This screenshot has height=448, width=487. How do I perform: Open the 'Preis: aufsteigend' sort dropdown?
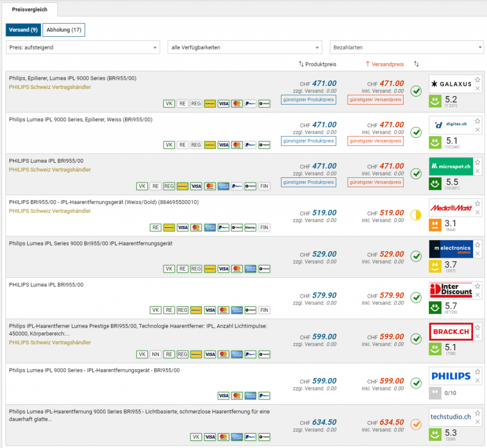pos(83,48)
